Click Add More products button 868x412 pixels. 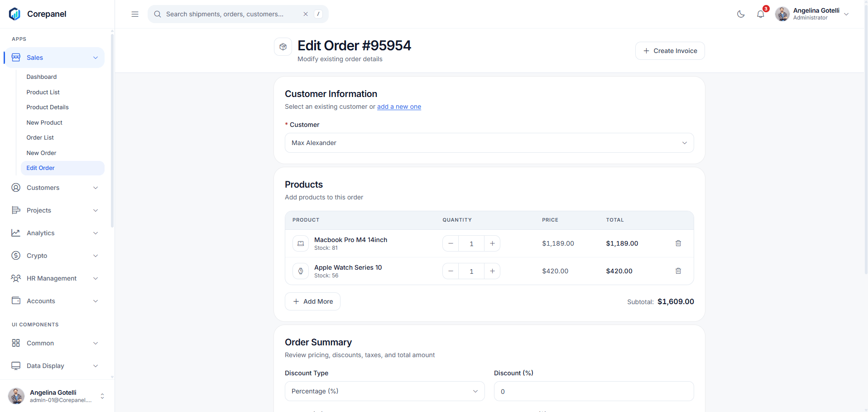pyautogui.click(x=312, y=301)
